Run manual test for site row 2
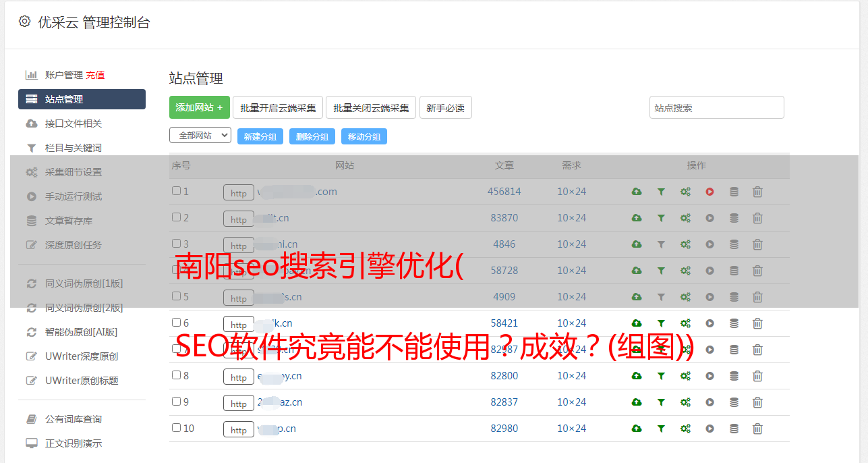 (710, 218)
